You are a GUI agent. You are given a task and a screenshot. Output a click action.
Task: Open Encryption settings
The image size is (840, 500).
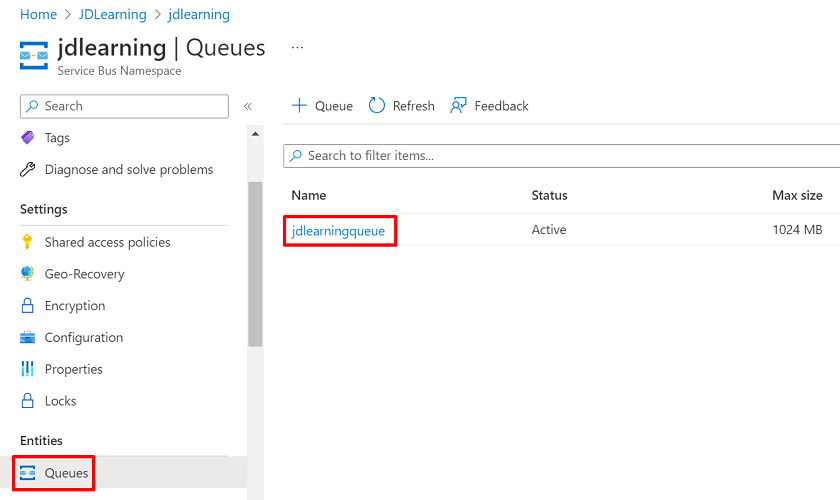pyautogui.click(x=74, y=305)
